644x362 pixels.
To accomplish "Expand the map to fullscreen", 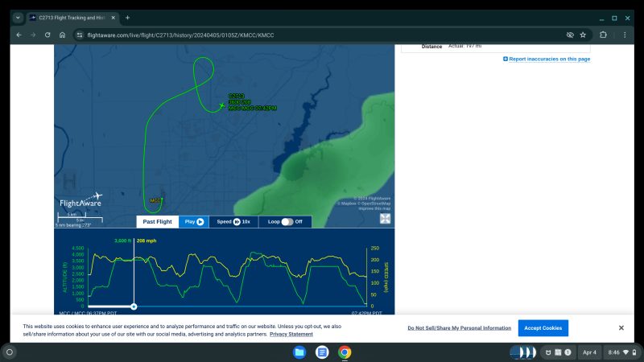I will [385, 219].
